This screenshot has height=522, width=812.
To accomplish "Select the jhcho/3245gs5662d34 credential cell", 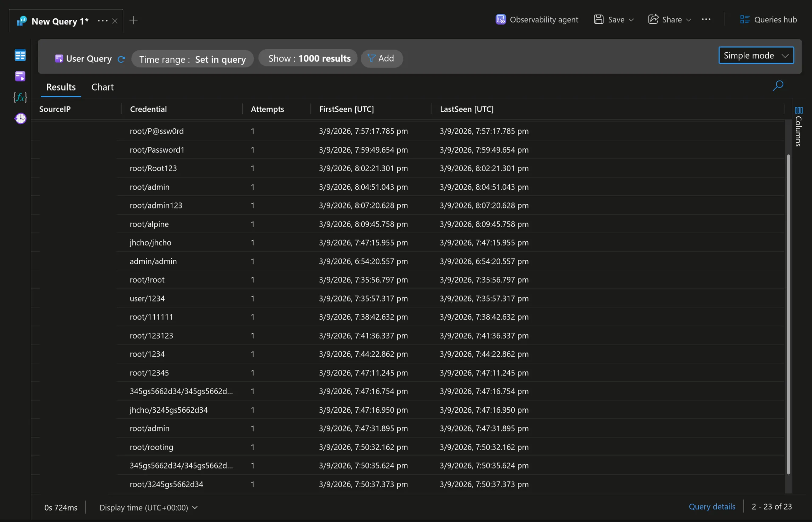I will tap(168, 410).
